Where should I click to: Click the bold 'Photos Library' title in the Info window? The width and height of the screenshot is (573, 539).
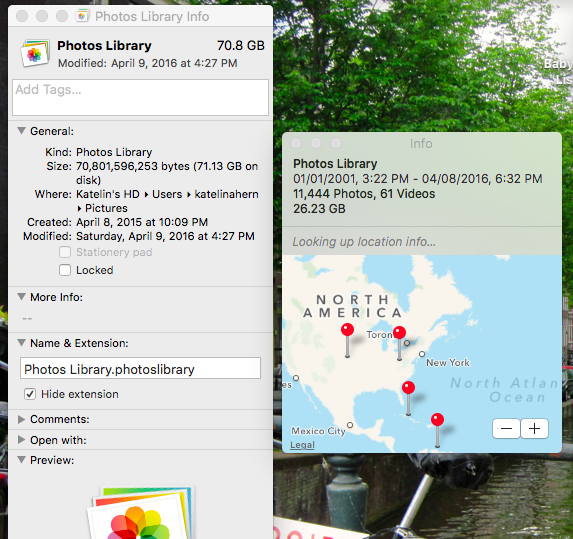(335, 164)
